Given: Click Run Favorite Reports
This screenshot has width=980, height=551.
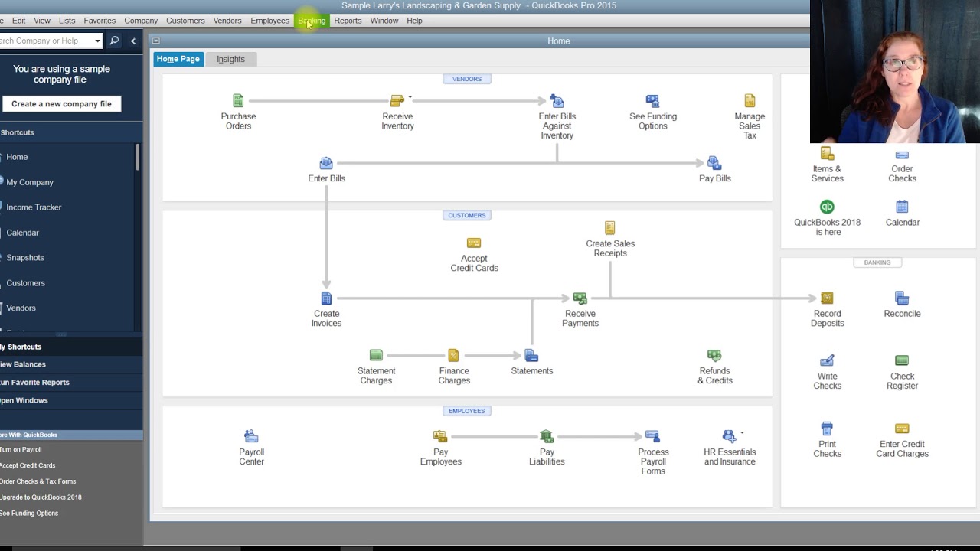Looking at the screenshot, I should pyautogui.click(x=34, y=383).
